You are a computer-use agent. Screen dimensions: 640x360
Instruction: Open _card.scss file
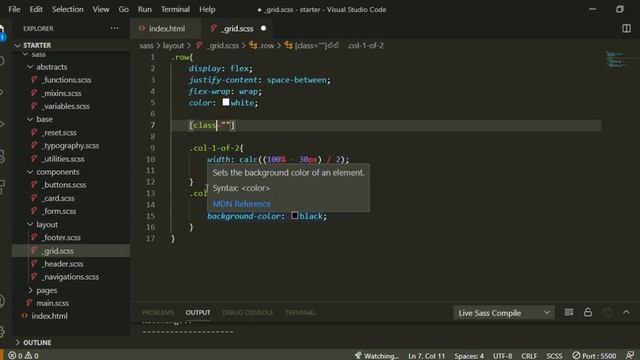(x=59, y=198)
